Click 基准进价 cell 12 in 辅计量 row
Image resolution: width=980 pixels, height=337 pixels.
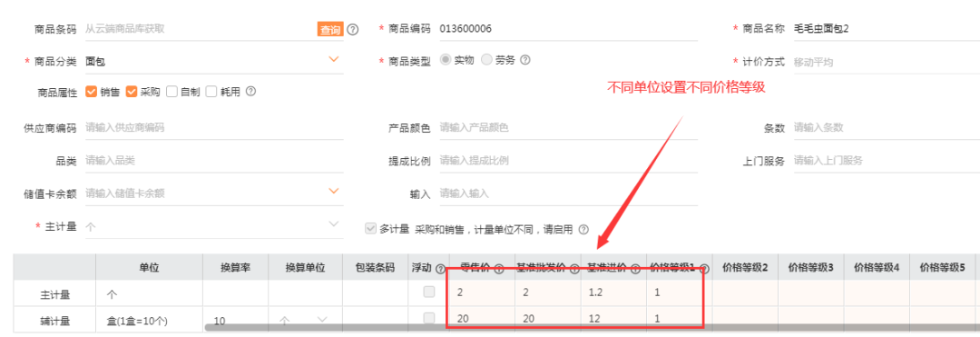click(x=613, y=318)
